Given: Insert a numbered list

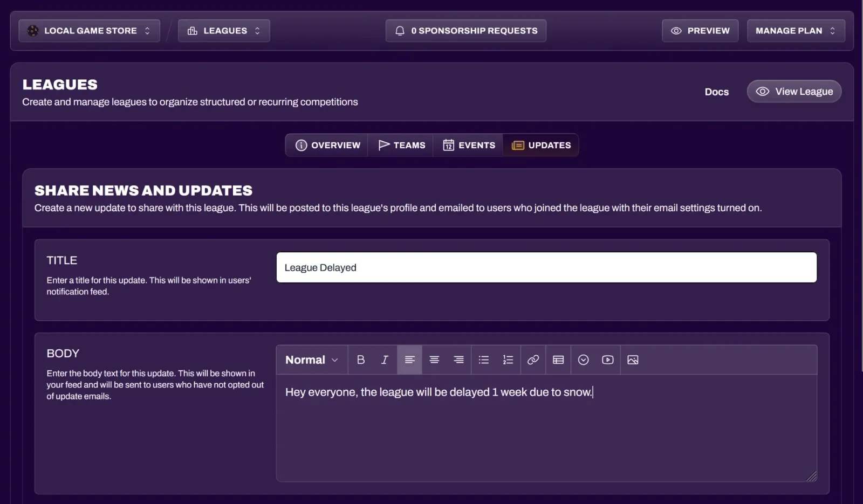Looking at the screenshot, I should tap(508, 360).
